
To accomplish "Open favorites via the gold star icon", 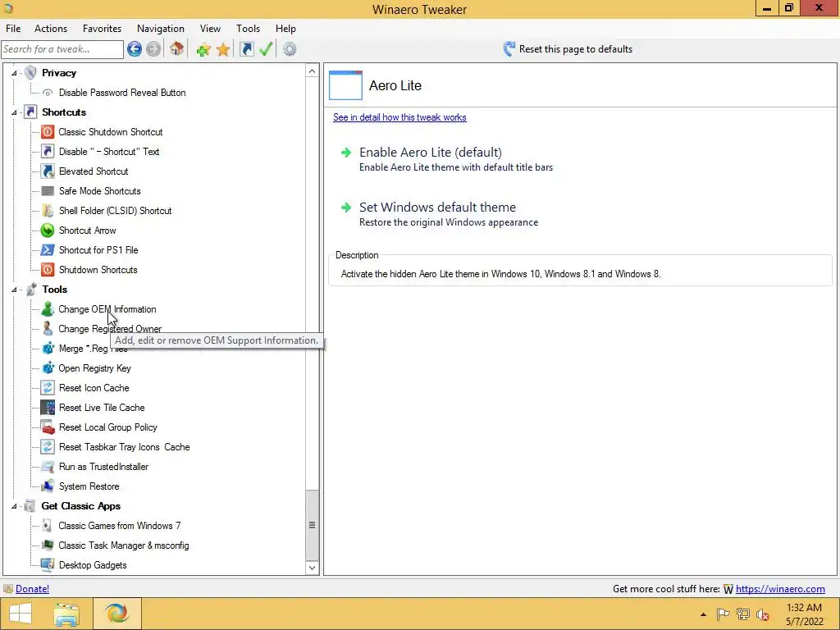I will coord(223,50).
